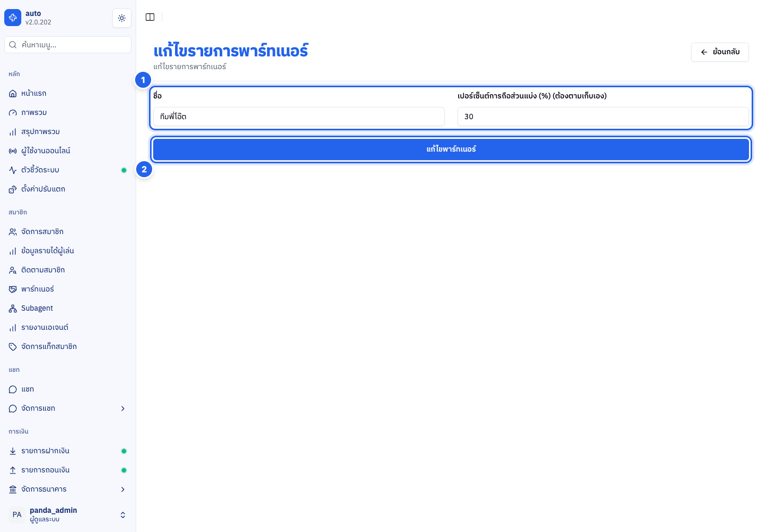Click the user-search icon next to ติดตามสมาชิก
Image resolution: width=766 pixels, height=532 pixels.
pos(13,270)
